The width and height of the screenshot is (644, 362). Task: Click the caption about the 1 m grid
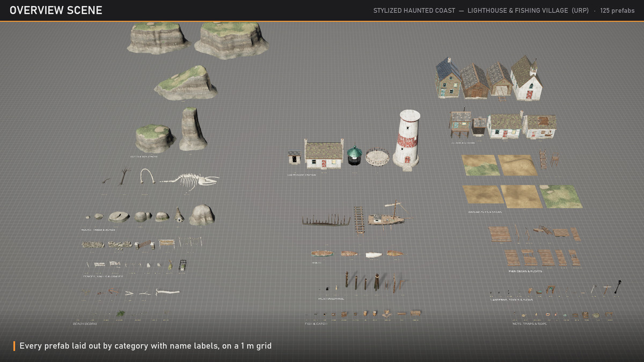[x=145, y=346]
